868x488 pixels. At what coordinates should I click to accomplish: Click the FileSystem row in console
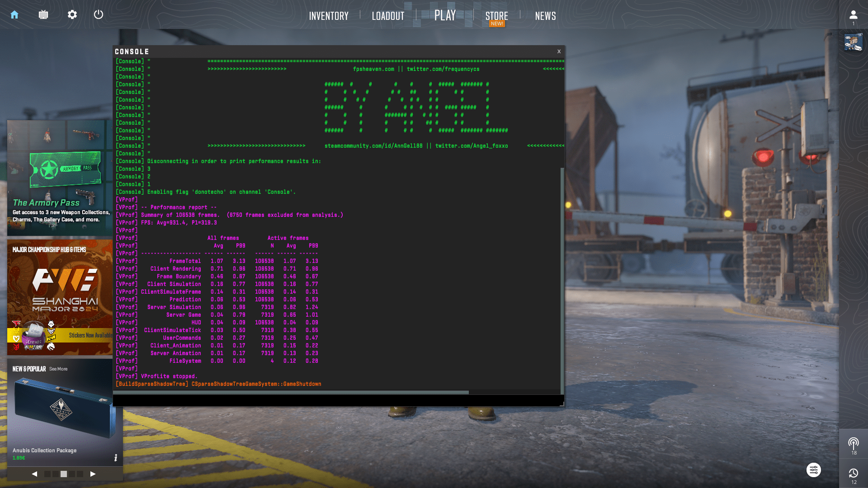(217, 361)
